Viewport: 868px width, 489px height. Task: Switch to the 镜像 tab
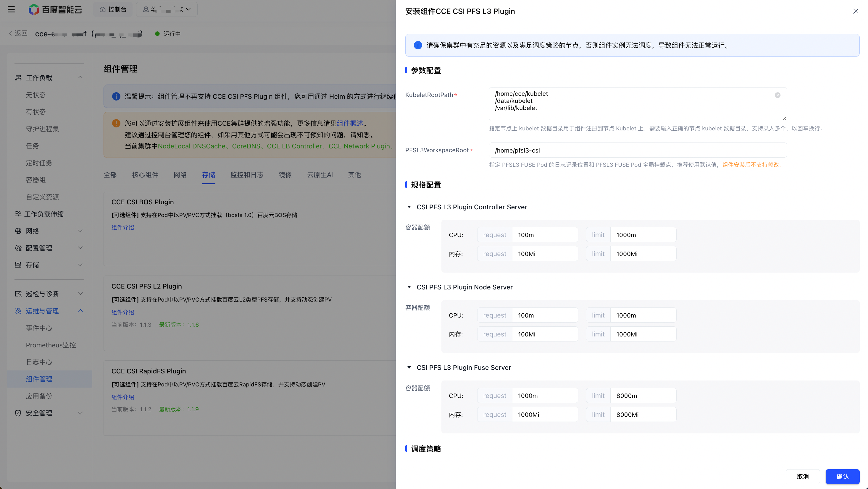(285, 175)
